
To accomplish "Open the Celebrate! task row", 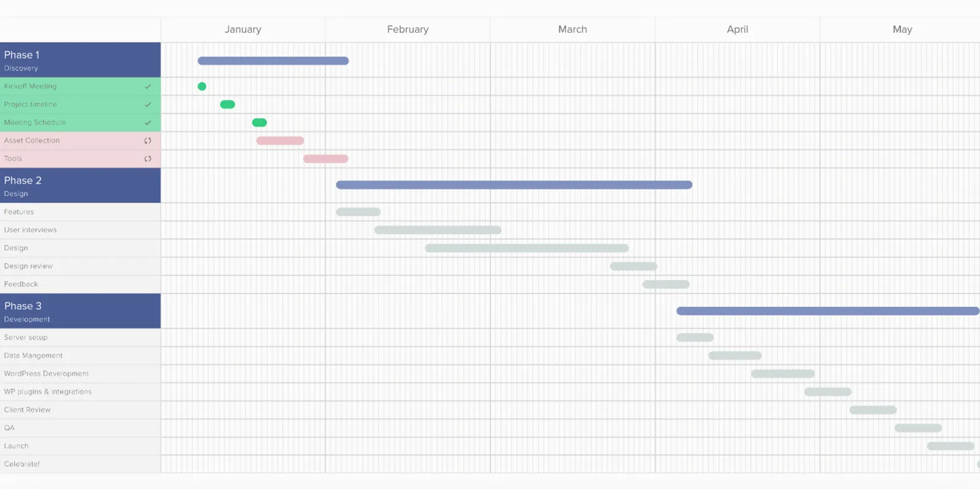I will point(80,464).
